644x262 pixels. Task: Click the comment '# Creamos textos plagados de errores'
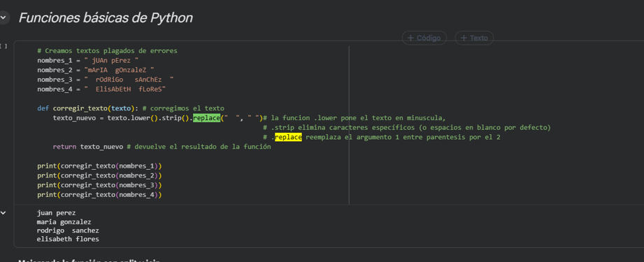coord(107,51)
